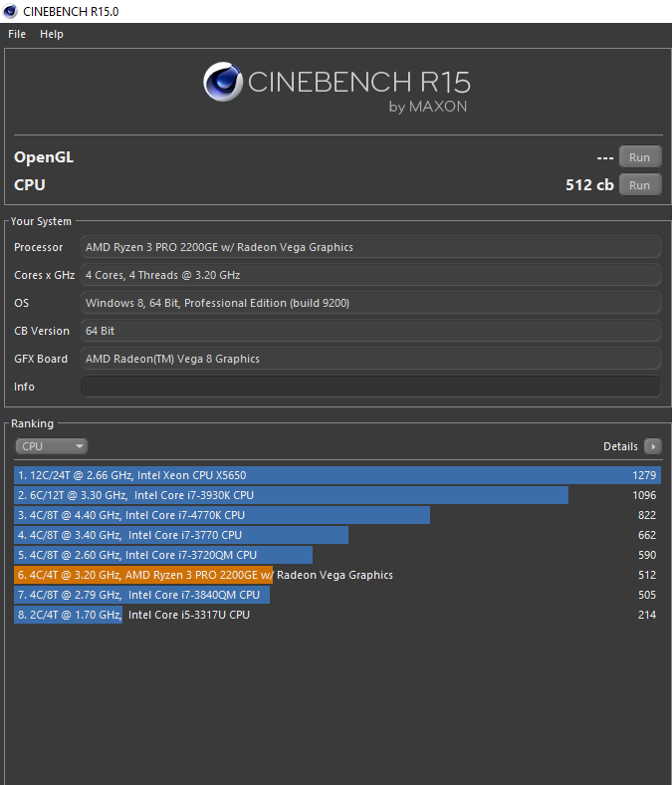Open the File menu
This screenshot has width=672, height=785.
(17, 34)
